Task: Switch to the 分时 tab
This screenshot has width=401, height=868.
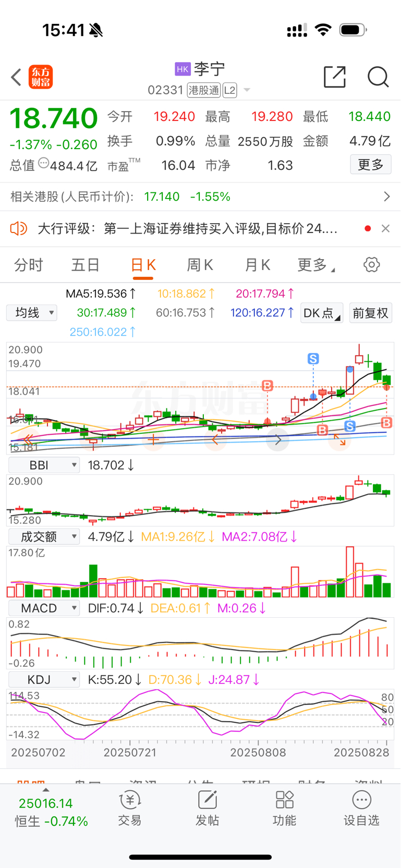Action: tap(29, 265)
